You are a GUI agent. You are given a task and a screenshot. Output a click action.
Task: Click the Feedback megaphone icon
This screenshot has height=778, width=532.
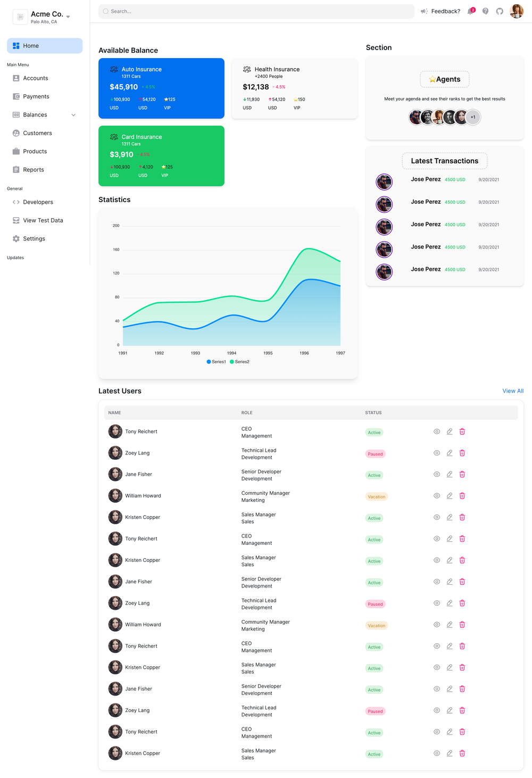[424, 11]
